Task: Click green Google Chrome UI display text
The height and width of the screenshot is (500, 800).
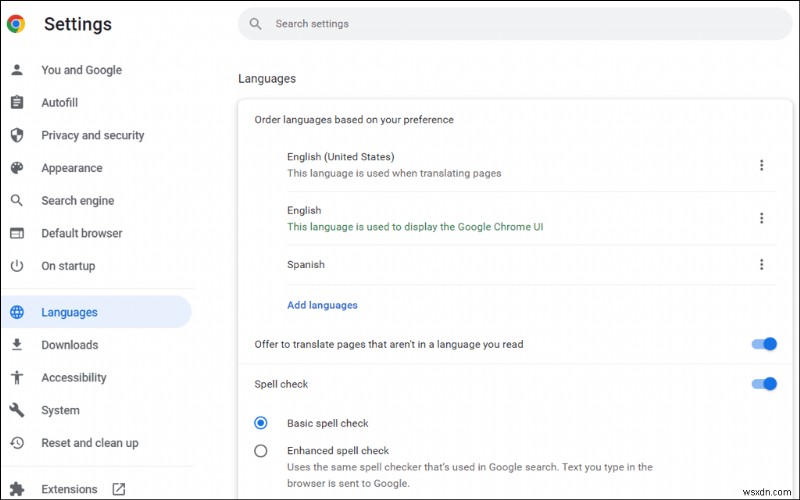Action: pos(415,227)
